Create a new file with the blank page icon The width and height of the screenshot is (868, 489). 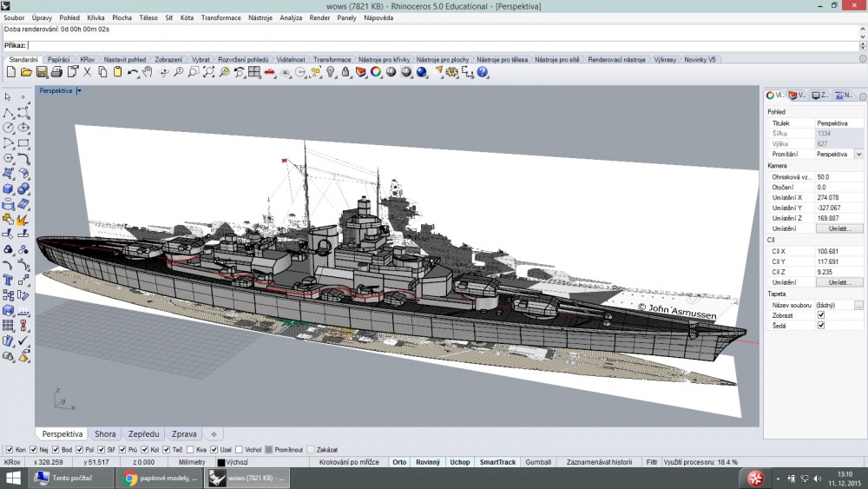pos(11,72)
